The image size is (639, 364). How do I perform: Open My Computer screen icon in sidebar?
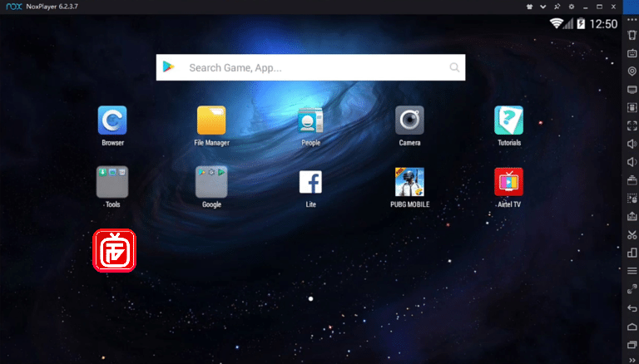click(632, 90)
